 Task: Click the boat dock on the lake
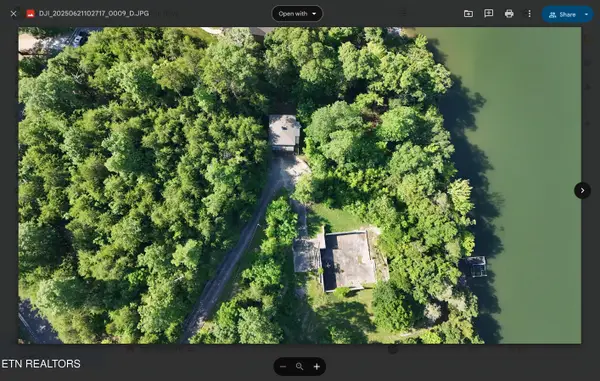475,267
